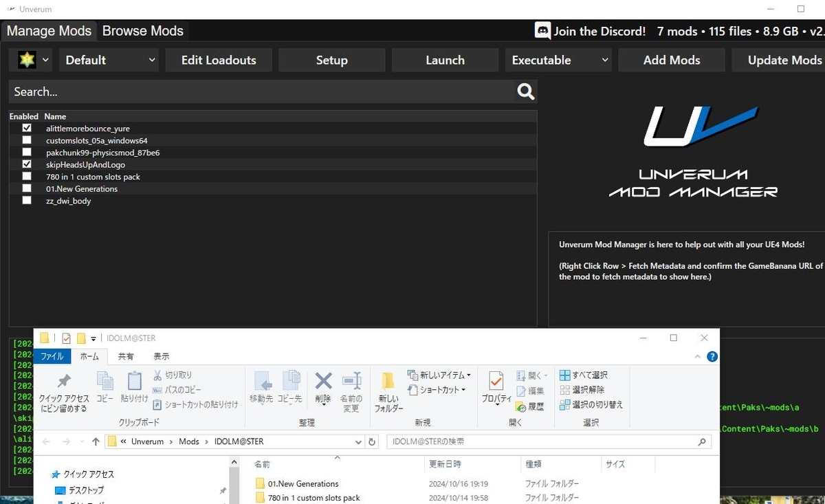Click Explorer Up arrow navigation button
The image size is (825, 504).
(96, 441)
